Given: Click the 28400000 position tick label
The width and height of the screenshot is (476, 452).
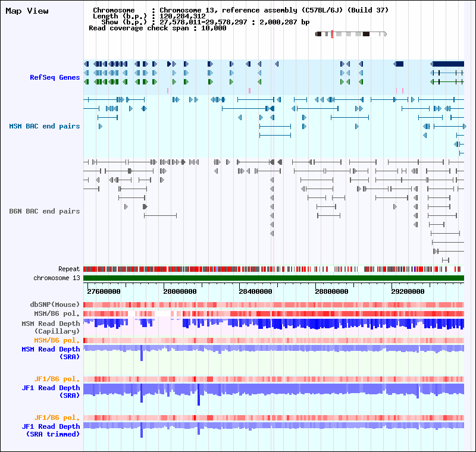Looking at the screenshot, I should [x=255, y=291].
